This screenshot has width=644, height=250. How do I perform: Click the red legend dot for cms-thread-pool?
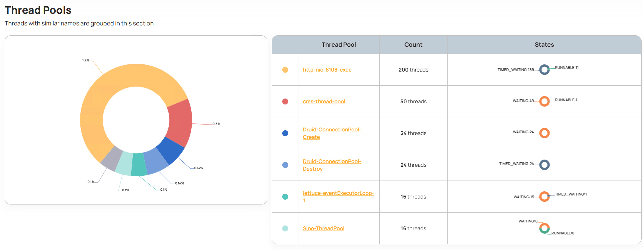tap(285, 101)
